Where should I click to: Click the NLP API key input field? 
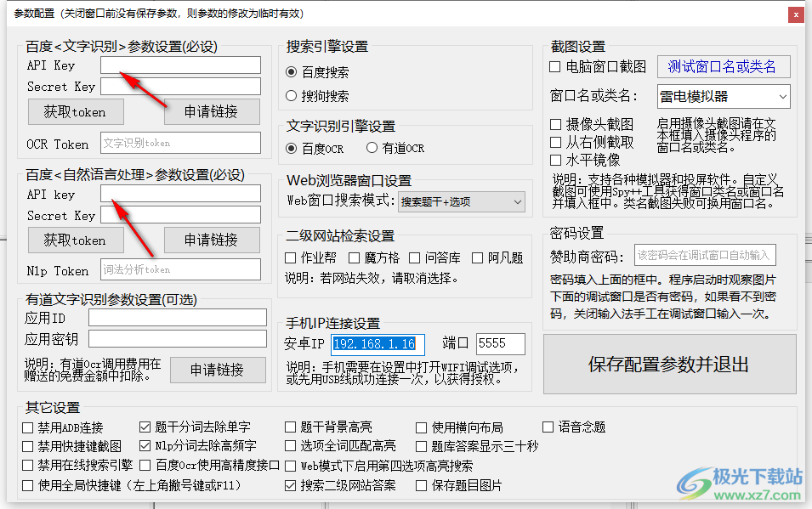tap(180, 194)
